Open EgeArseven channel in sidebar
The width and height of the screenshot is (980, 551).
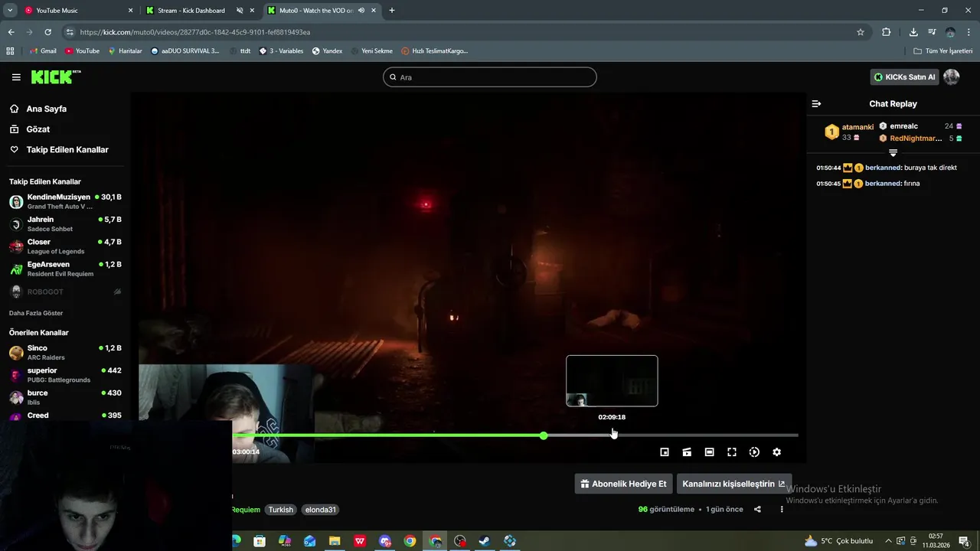65,269
